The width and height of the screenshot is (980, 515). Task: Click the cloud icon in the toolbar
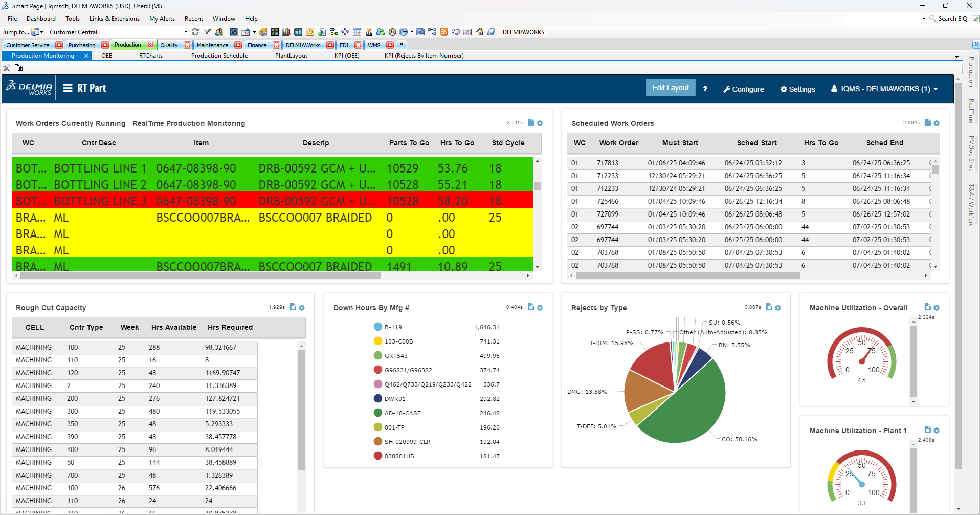(456, 32)
